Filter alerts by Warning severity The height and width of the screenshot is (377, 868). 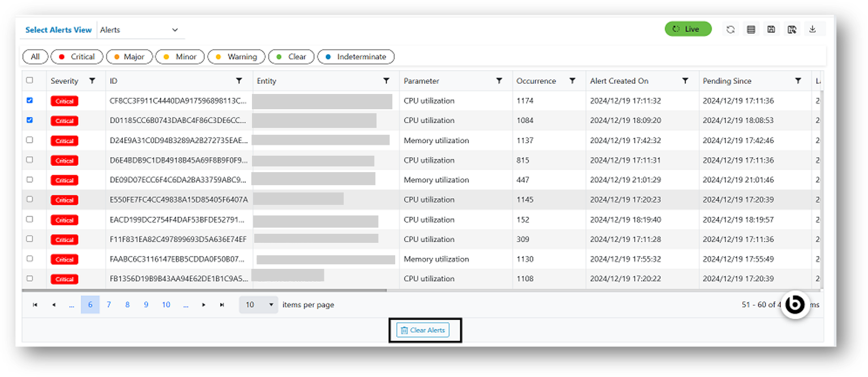click(237, 57)
